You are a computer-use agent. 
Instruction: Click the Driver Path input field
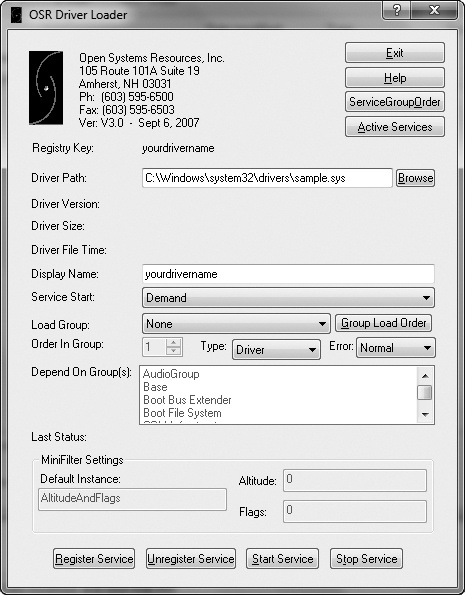(x=267, y=178)
